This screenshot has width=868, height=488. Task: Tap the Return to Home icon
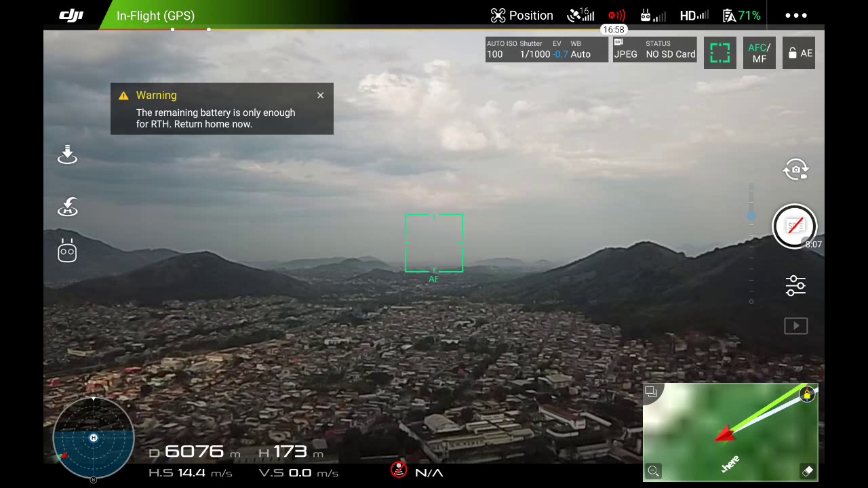click(67, 207)
